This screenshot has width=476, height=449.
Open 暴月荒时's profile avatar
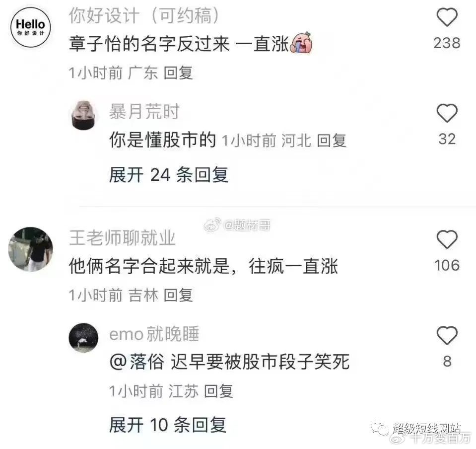coord(84,115)
